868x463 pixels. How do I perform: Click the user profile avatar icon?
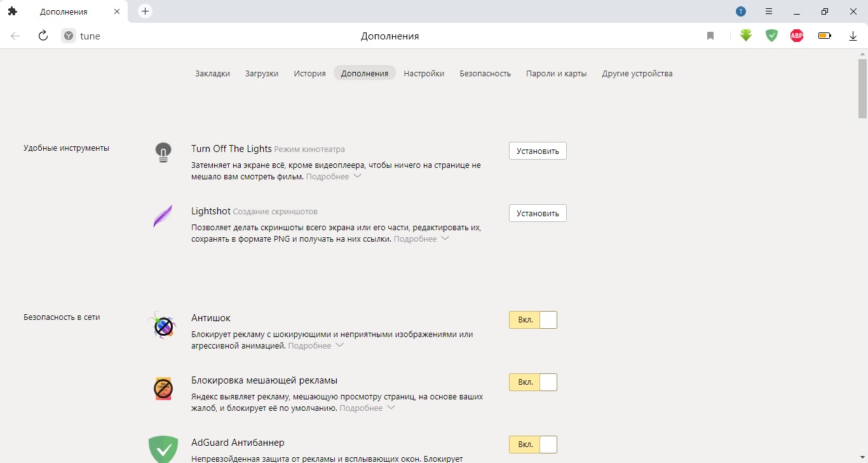coord(741,11)
